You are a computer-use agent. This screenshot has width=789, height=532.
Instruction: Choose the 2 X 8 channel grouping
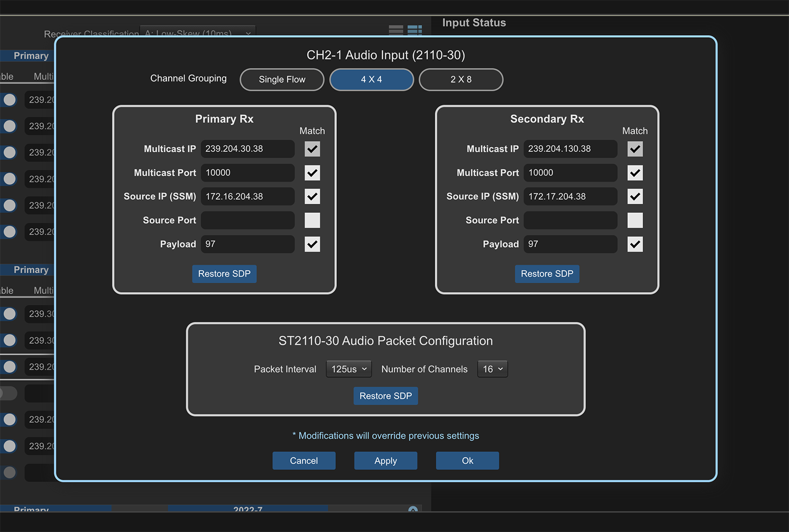(x=461, y=79)
